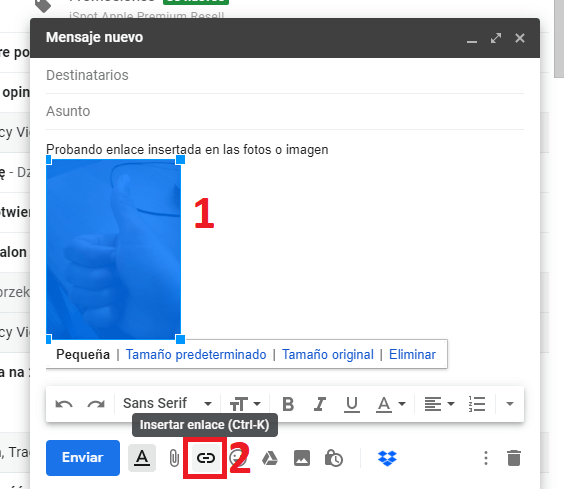Toggle italic formatting

click(319, 404)
